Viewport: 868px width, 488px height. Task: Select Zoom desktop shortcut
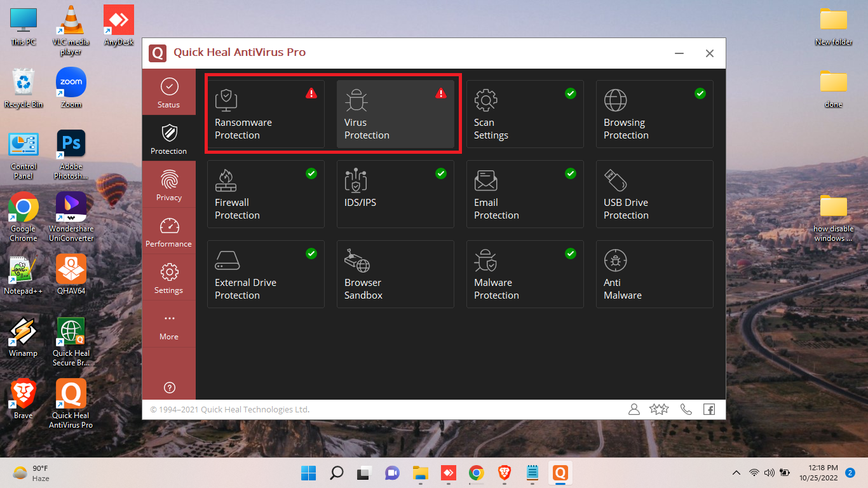[71, 88]
